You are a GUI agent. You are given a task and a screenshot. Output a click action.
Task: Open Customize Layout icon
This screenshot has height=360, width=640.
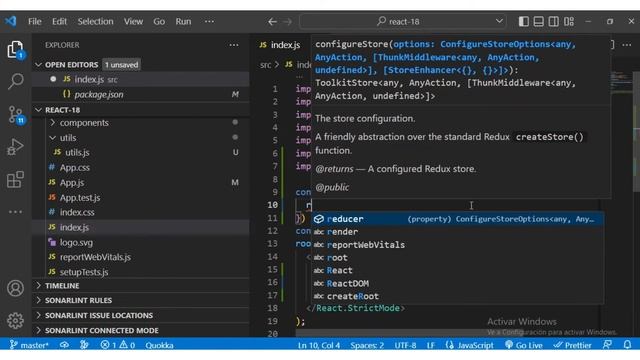pos(569,21)
